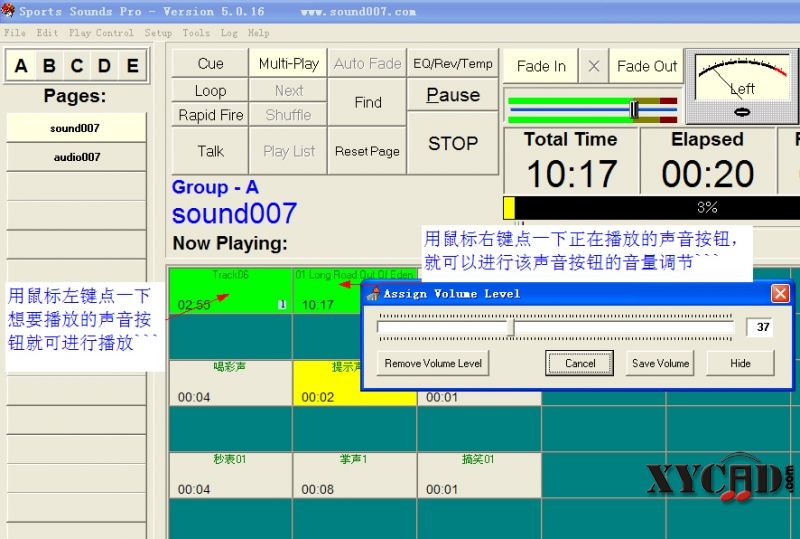
Task: Open the File menu
Action: pos(15,33)
